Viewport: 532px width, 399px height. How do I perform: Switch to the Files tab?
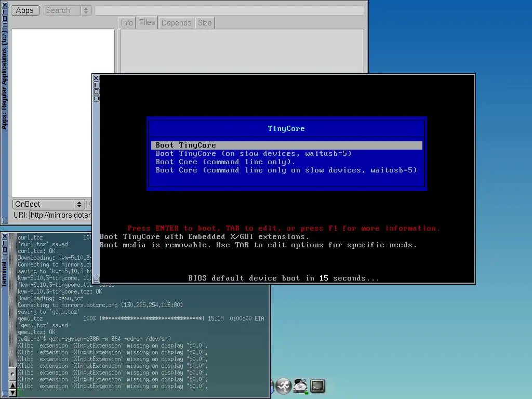[147, 22]
